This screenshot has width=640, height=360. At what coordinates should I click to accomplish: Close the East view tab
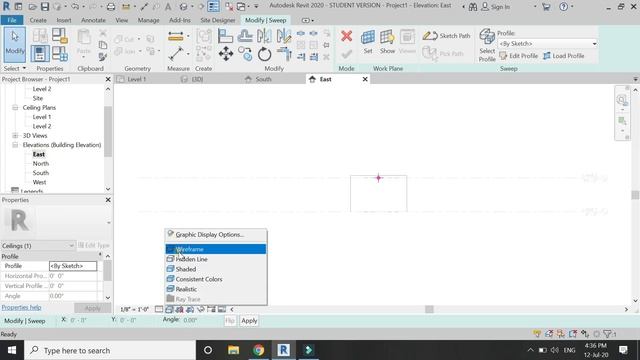365,79
